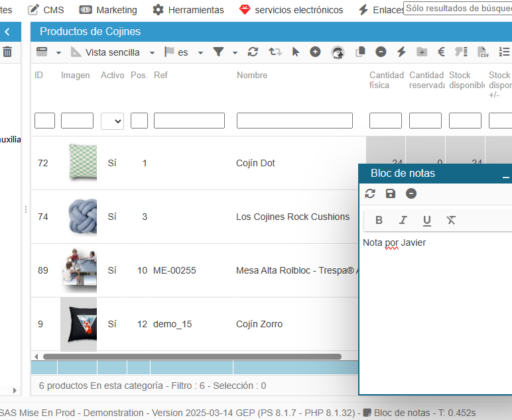Viewport: 512px width, 420px height.
Task: Click the plus icon to add a product
Action: [315, 52]
